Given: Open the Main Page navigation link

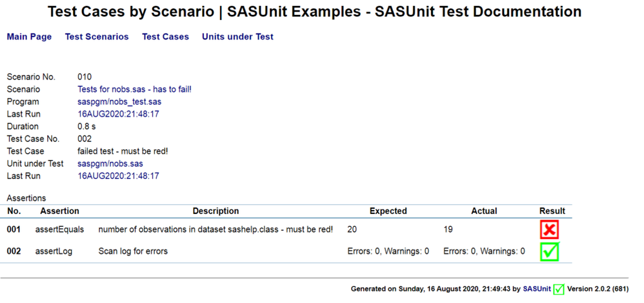Looking at the screenshot, I should 29,37.
